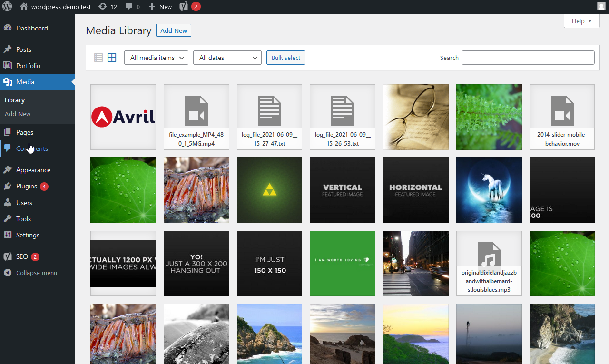Select the originaldixielandjazzband mp3 audio item

489,263
